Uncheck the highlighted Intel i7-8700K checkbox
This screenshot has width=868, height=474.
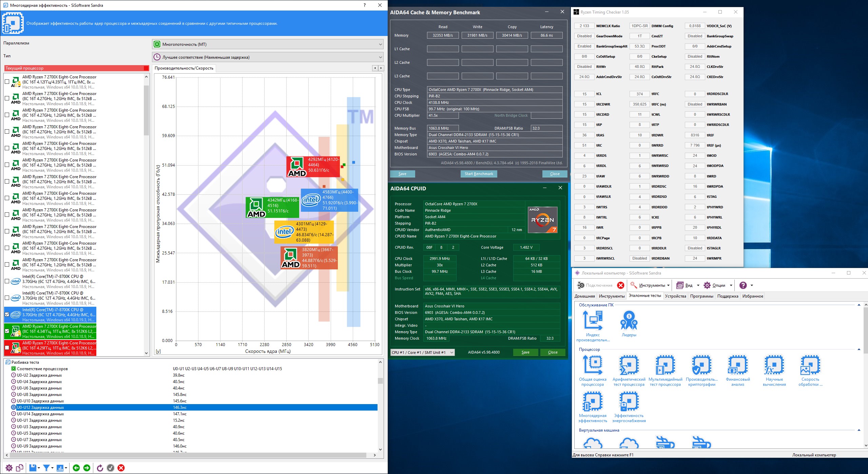click(7, 315)
